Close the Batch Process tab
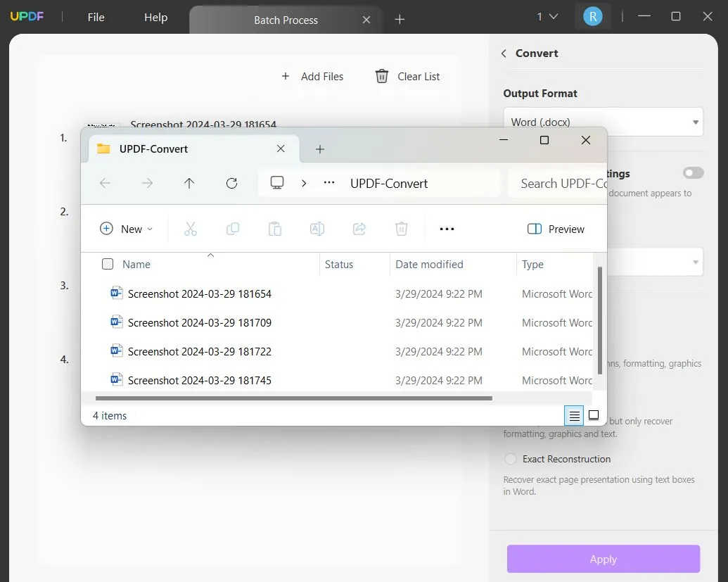Screen dimensions: 728x582 point(366,20)
